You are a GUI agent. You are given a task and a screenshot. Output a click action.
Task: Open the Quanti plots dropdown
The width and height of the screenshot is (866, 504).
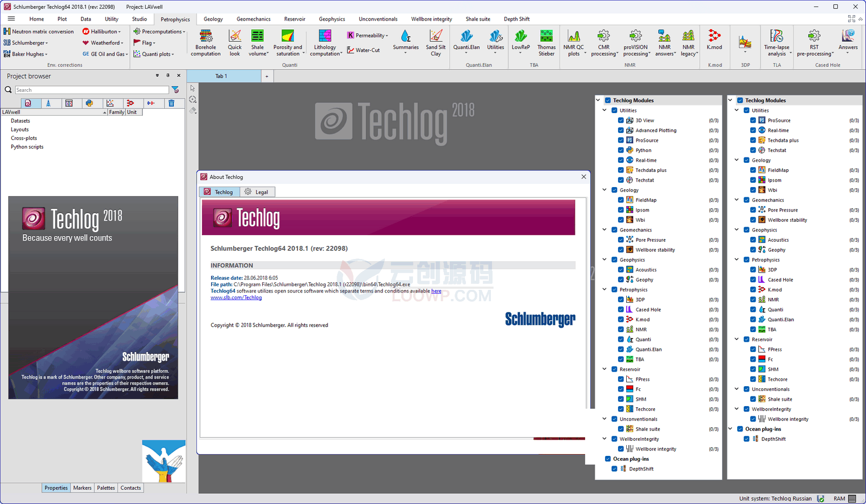[154, 54]
